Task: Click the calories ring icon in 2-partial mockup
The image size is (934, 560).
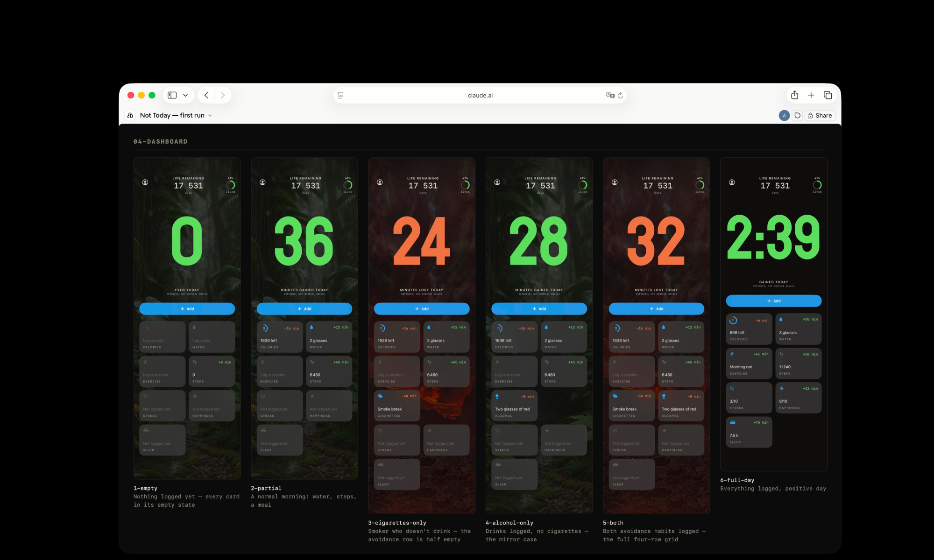Action: click(x=264, y=329)
